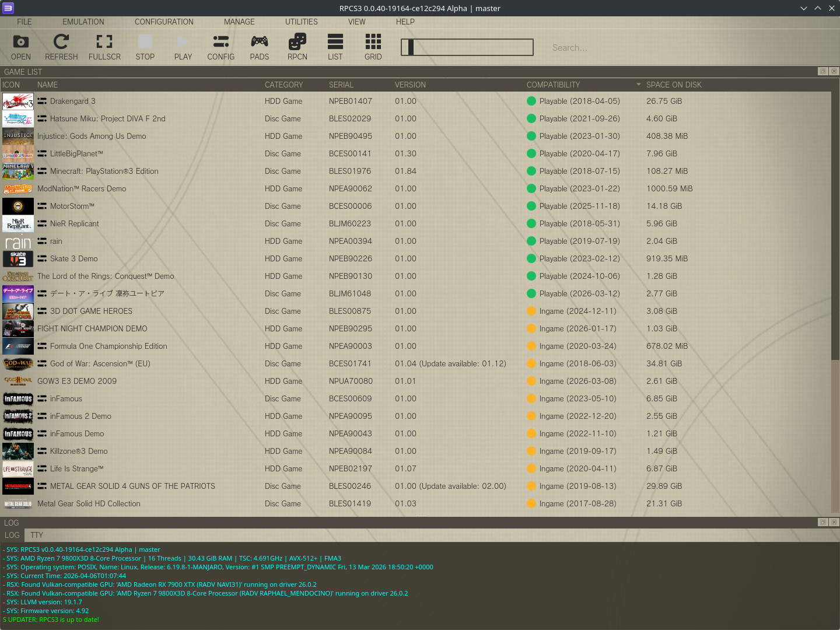The width and height of the screenshot is (840, 630).
Task: Click the config icon beside NieR Replicant
Action: pyautogui.click(x=42, y=223)
